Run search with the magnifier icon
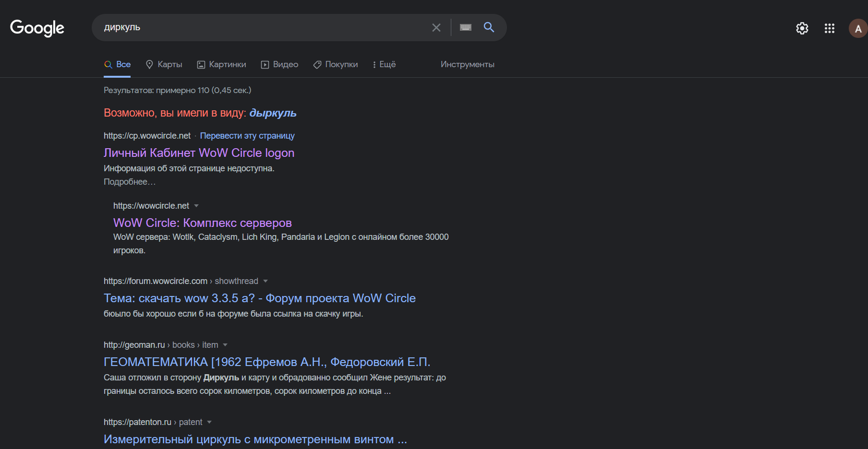 click(x=489, y=27)
